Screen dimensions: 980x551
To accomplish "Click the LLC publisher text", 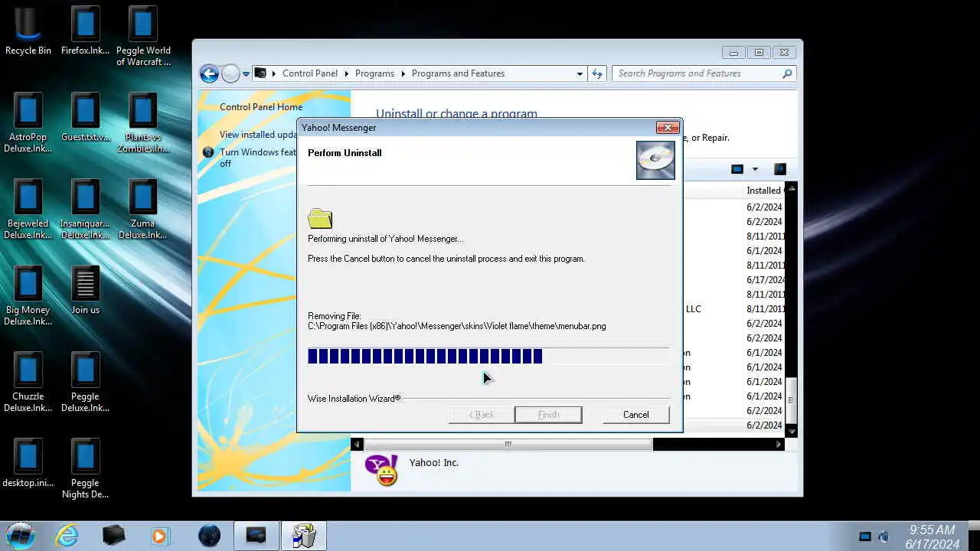I will point(693,309).
